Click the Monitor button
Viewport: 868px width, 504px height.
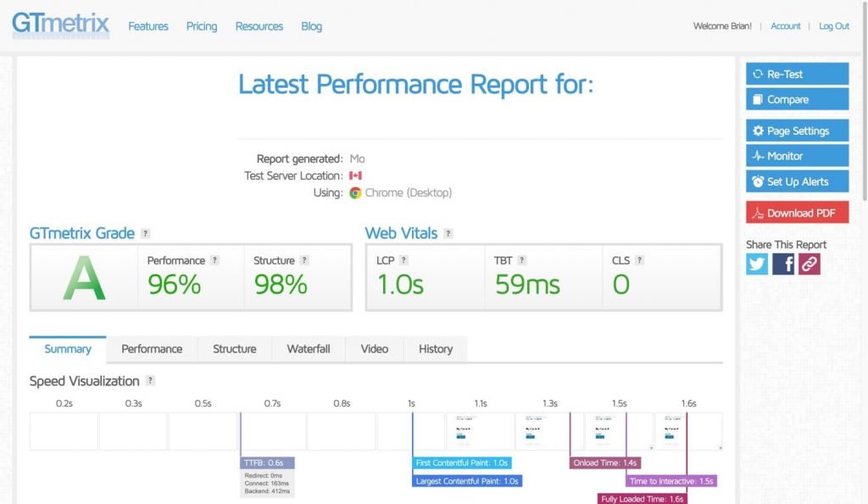[x=797, y=156]
